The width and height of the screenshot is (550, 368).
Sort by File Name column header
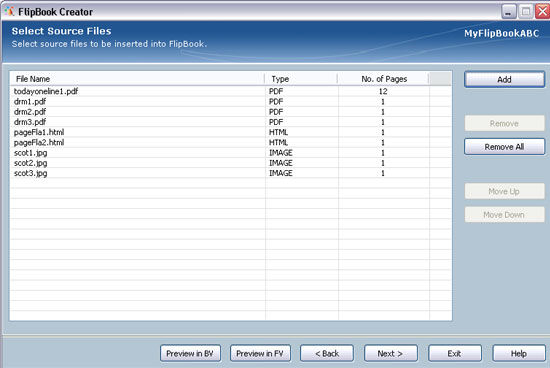coord(137,79)
